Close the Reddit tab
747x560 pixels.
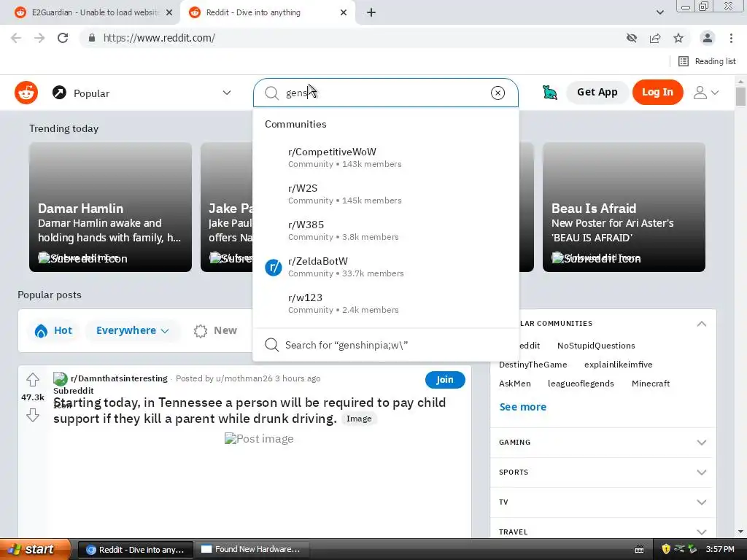click(x=344, y=13)
